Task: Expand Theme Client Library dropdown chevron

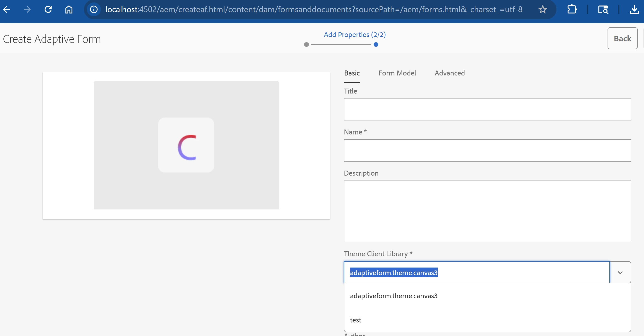Action: [x=620, y=272]
